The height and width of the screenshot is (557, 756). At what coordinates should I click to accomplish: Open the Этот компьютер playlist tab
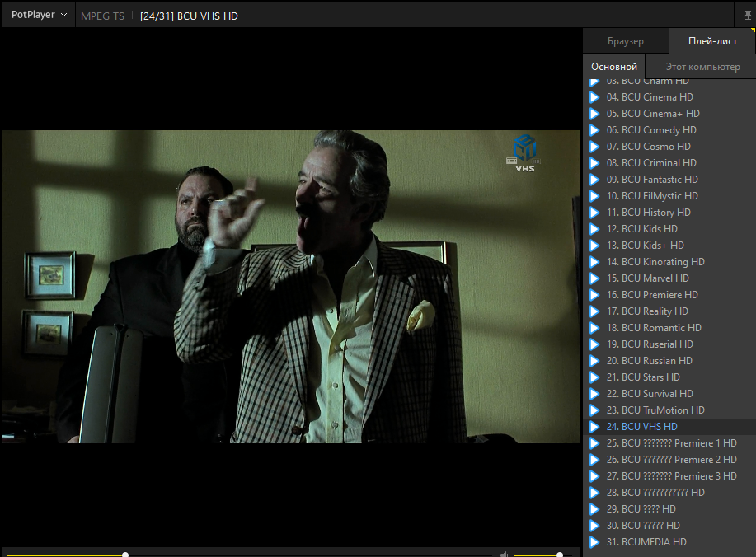pyautogui.click(x=702, y=67)
